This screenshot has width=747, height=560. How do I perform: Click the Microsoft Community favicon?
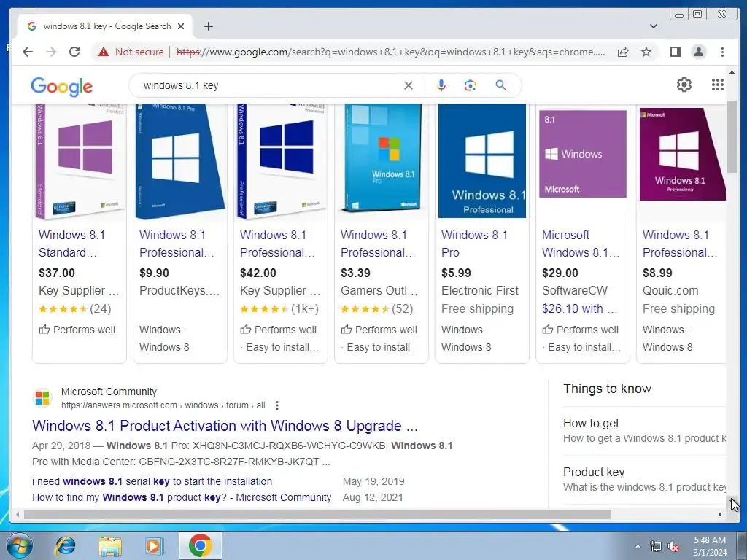coord(42,397)
